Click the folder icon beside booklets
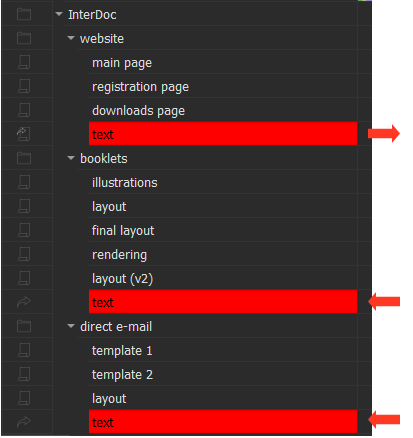The width and height of the screenshot is (413, 438). coord(24,158)
